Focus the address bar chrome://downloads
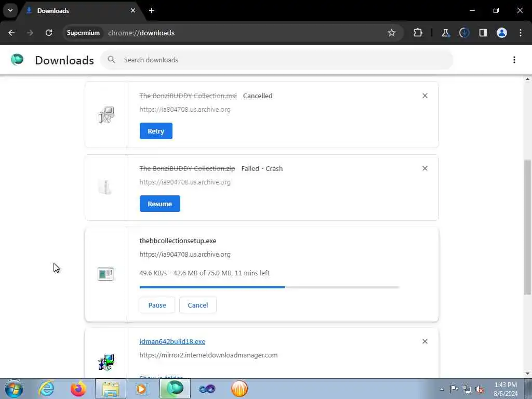The height and width of the screenshot is (399, 532). point(141,33)
